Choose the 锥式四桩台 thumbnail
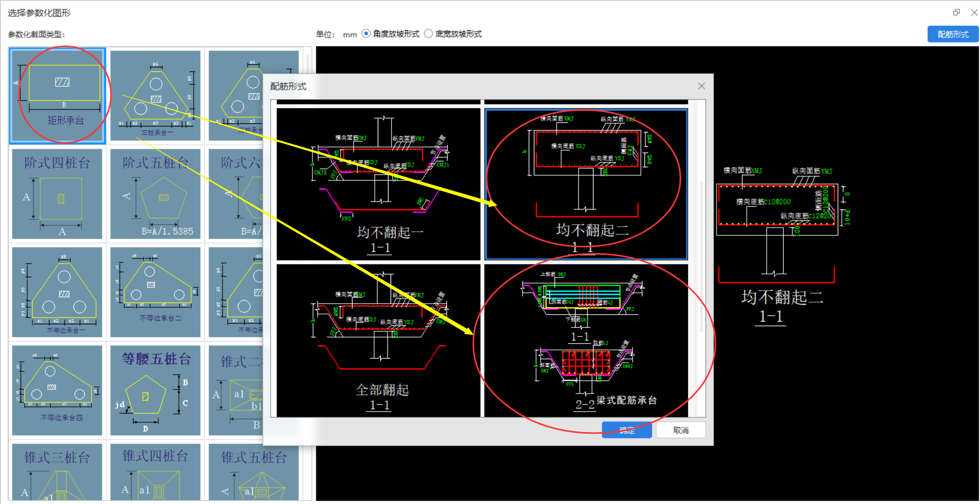The image size is (980, 504). pos(155,472)
